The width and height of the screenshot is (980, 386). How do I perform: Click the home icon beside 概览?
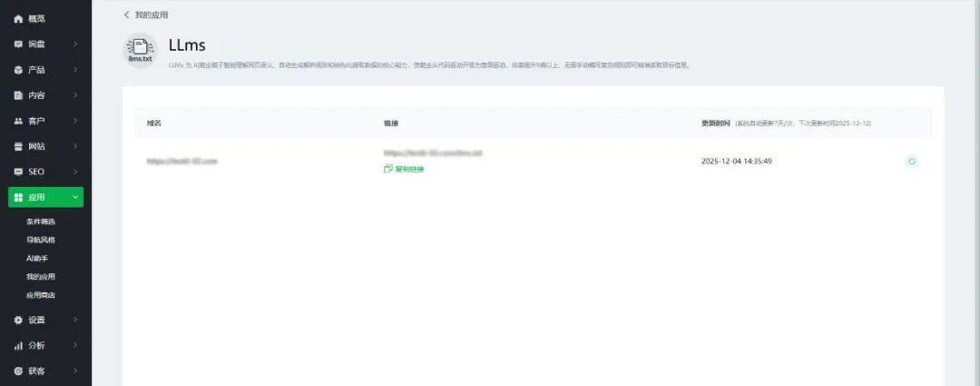tap(18, 19)
